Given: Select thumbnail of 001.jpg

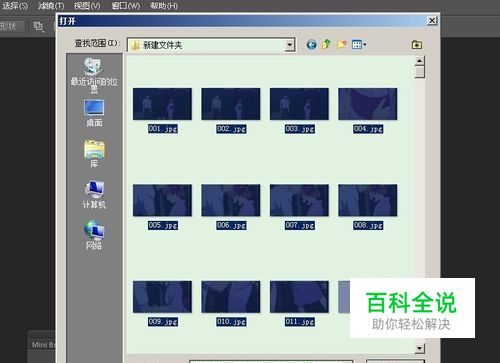Looking at the screenshot, I should click(162, 104).
